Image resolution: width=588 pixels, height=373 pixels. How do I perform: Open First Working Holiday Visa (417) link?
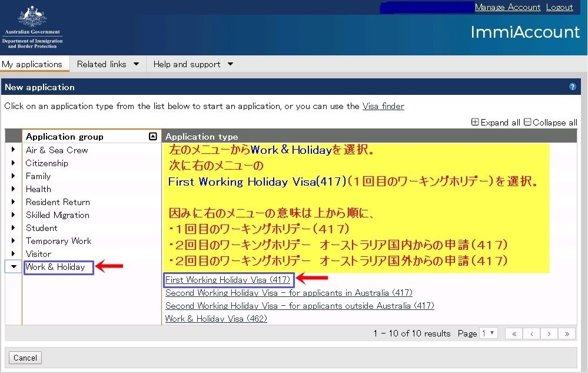coord(227,280)
